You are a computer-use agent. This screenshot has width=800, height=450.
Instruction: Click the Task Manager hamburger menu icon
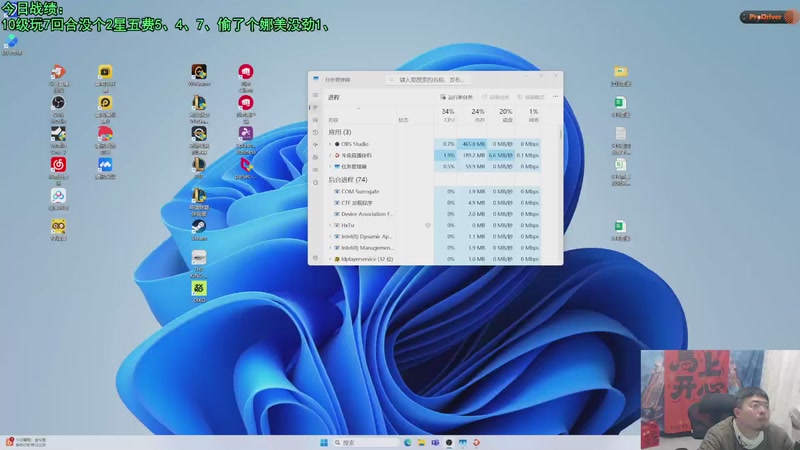click(x=316, y=97)
